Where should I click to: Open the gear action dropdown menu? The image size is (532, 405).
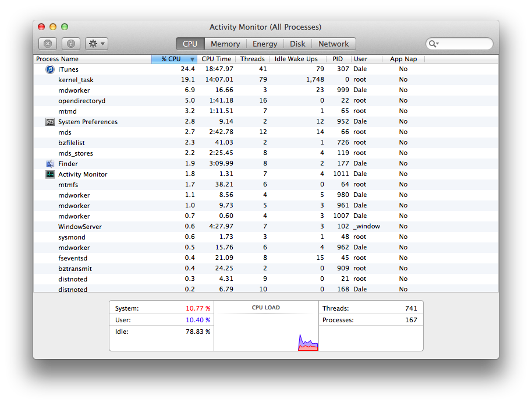pos(97,44)
